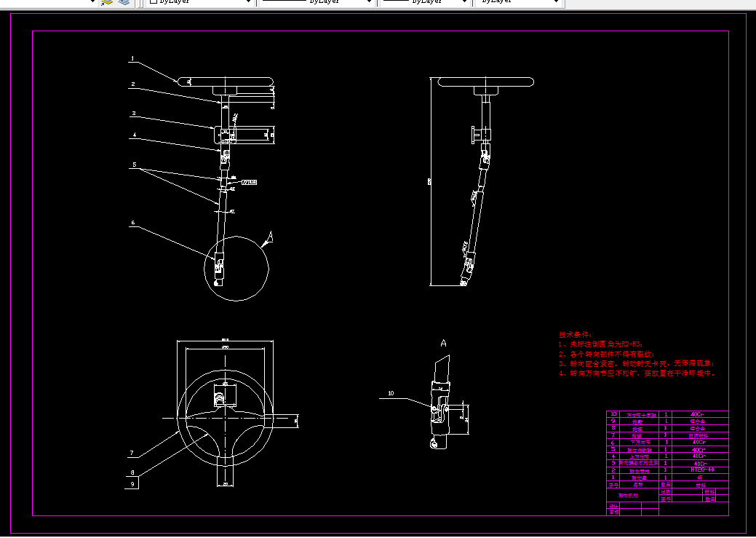Select the 材料 header cell in parts list

coord(700,485)
